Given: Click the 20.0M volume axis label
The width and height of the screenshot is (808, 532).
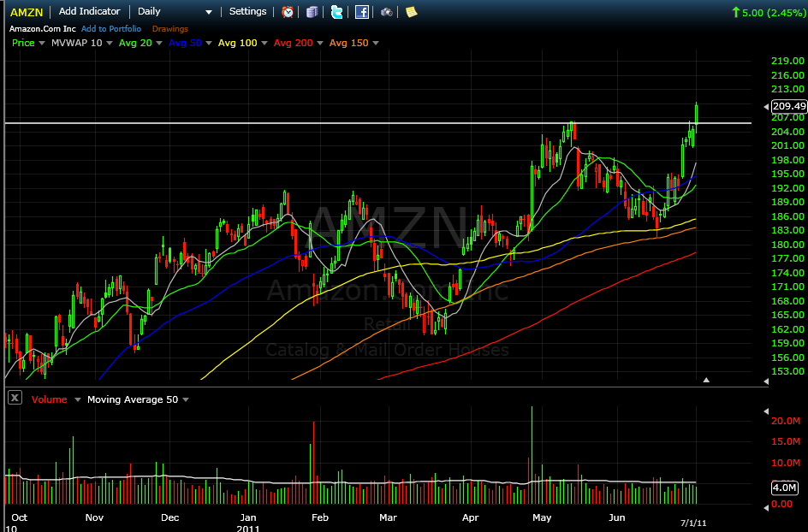Looking at the screenshot, I should [786, 421].
